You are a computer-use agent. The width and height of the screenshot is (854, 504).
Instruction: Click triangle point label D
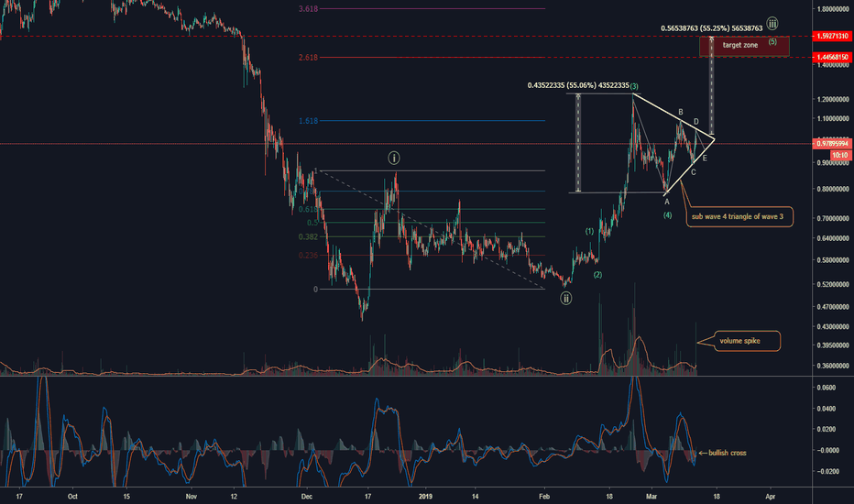[x=696, y=122]
